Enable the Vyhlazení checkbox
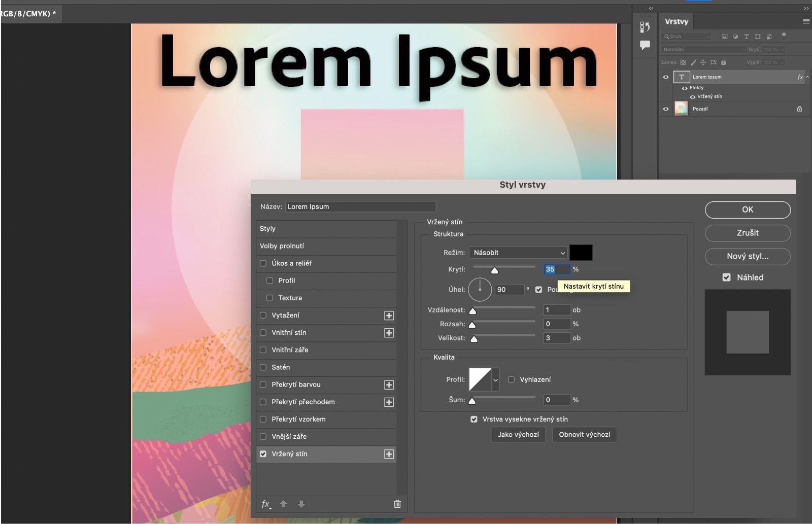This screenshot has width=812, height=524. coord(512,379)
